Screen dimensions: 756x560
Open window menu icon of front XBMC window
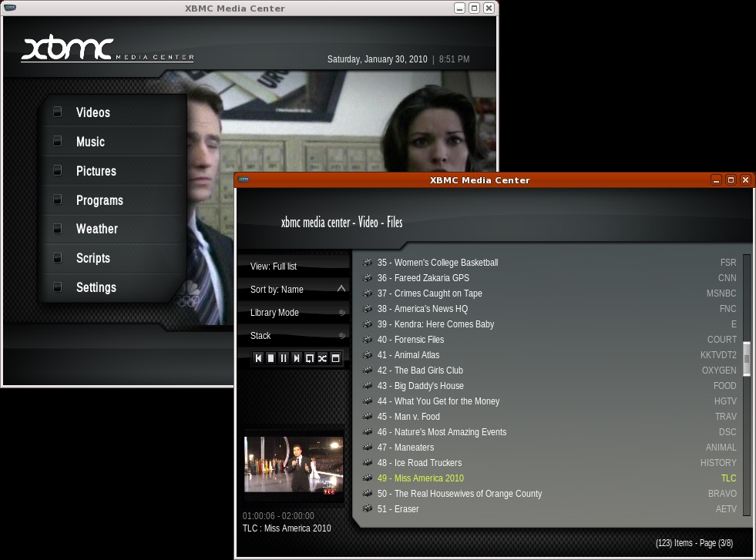[x=244, y=179]
